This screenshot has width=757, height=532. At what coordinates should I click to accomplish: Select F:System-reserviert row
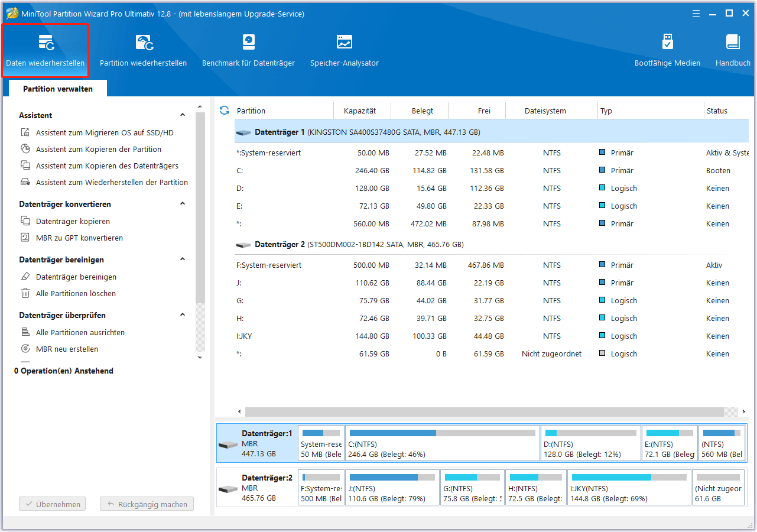pos(491,265)
